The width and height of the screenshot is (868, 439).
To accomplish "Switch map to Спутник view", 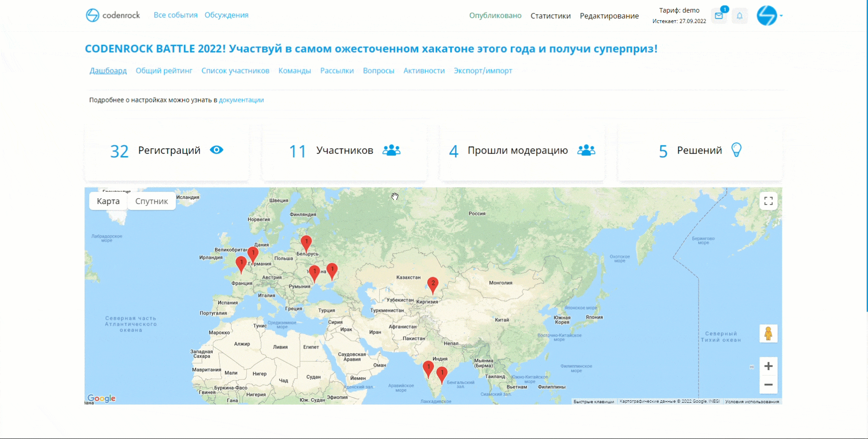I will tap(151, 201).
